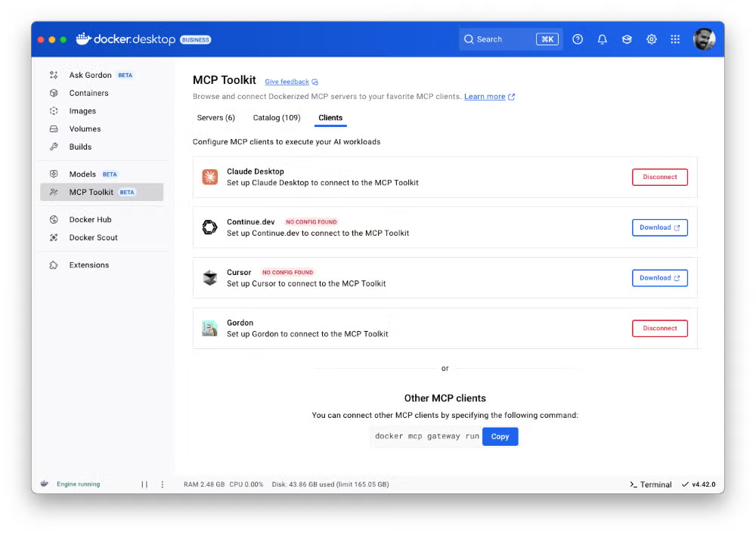Click the Gordon client icon
This screenshot has width=756, height=535.
click(209, 328)
